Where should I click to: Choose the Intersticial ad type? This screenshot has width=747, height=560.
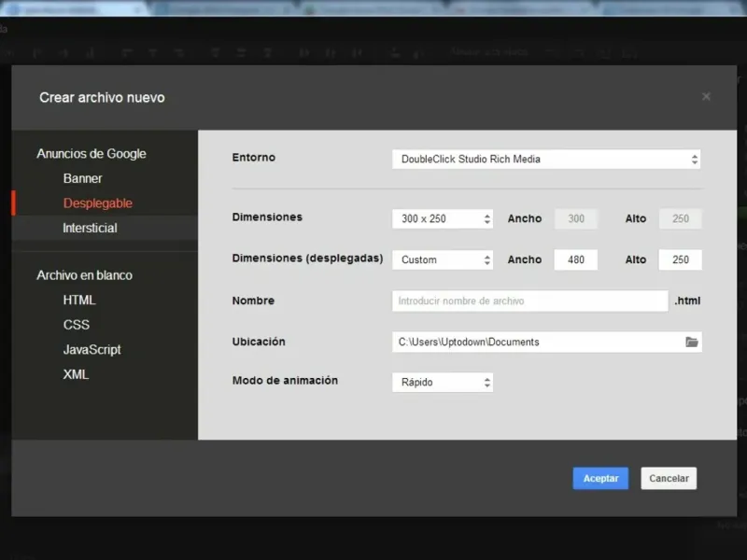click(90, 228)
